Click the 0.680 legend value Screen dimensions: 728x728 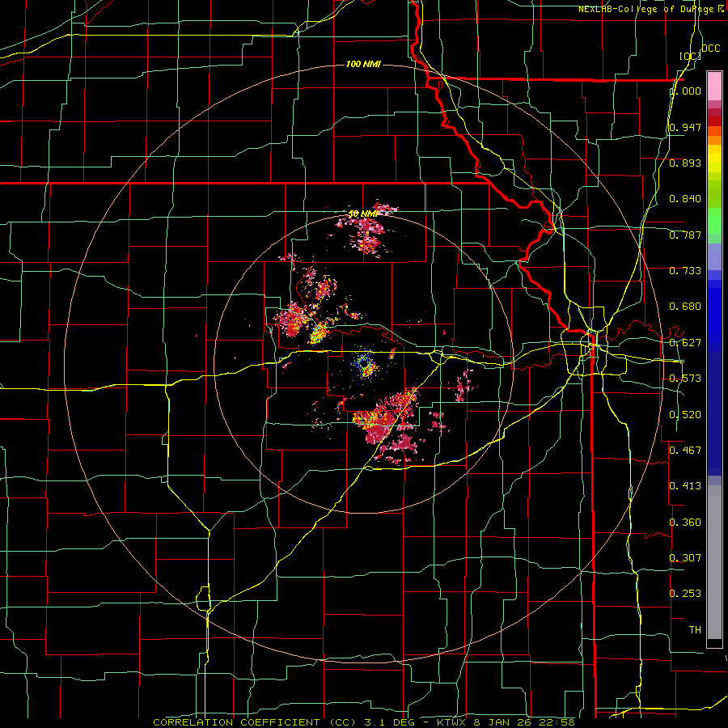click(x=685, y=307)
